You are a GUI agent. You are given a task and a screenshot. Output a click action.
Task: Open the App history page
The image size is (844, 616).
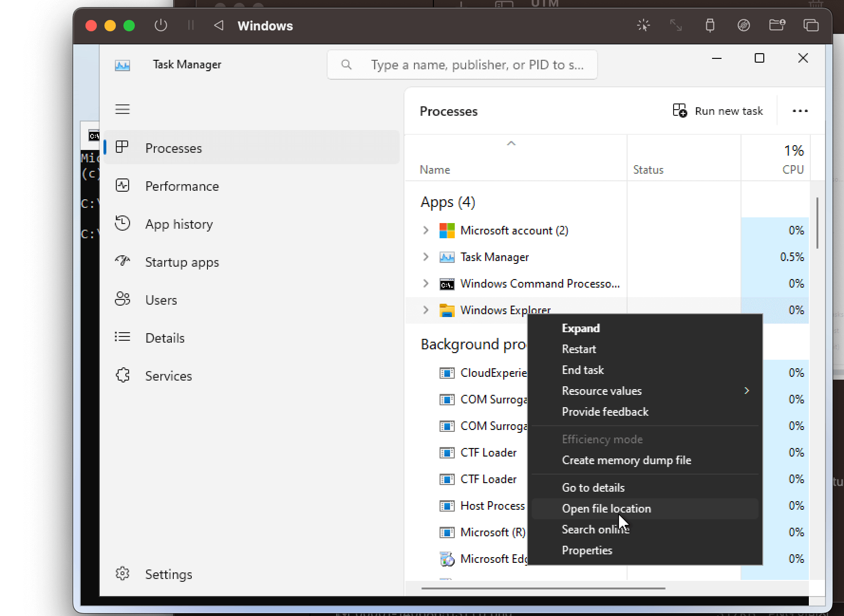coord(252,224)
